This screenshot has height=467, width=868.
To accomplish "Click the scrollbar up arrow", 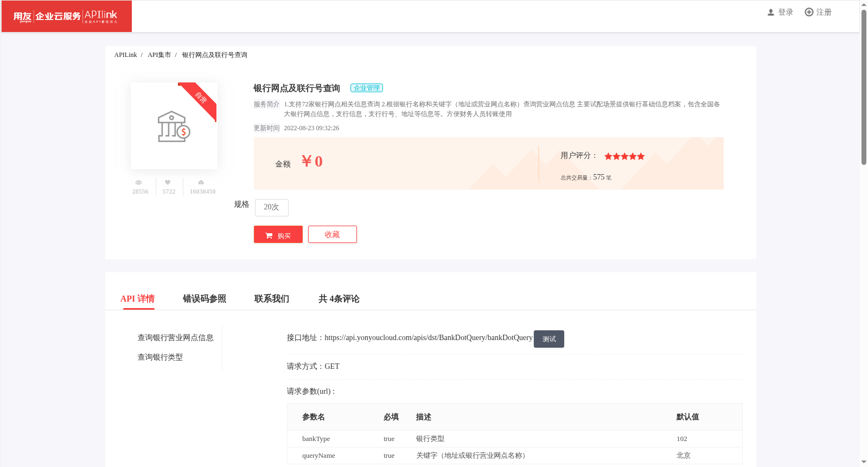I will (x=864, y=4).
